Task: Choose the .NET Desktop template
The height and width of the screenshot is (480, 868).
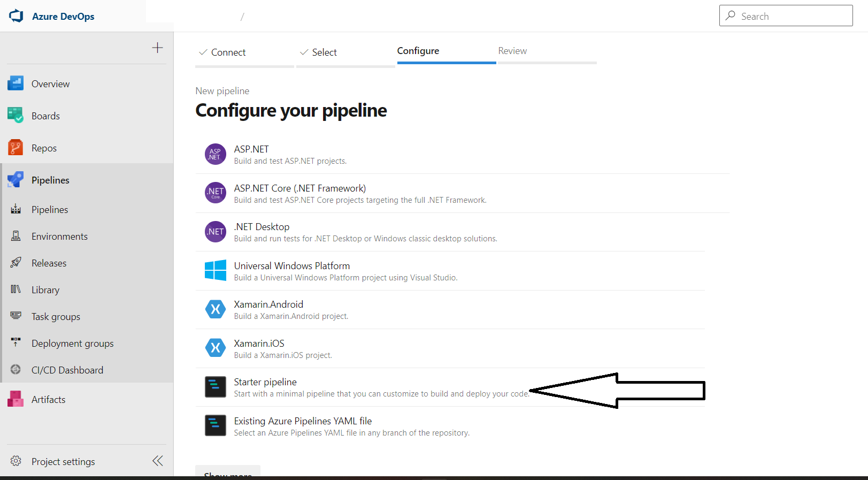Action: [x=262, y=227]
